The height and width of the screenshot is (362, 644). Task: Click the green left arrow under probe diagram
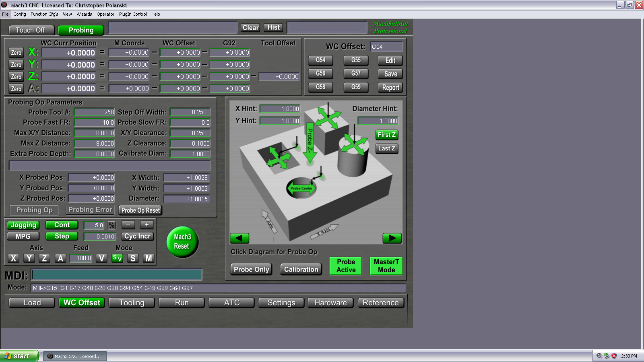pos(239,238)
